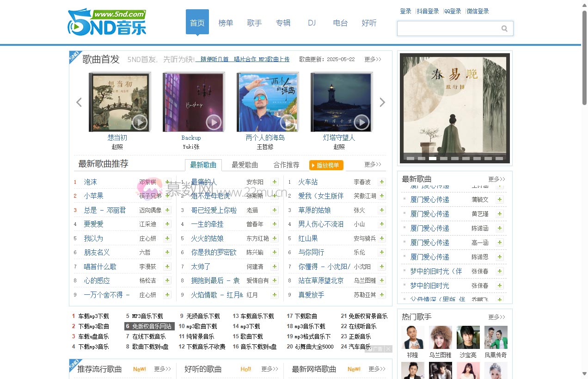Close the ad with X icon

[388, 349]
